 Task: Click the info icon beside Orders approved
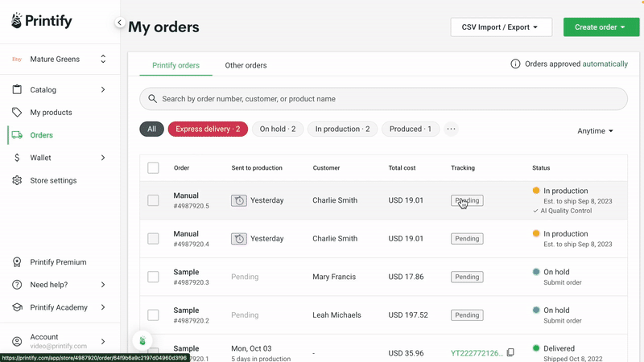515,64
